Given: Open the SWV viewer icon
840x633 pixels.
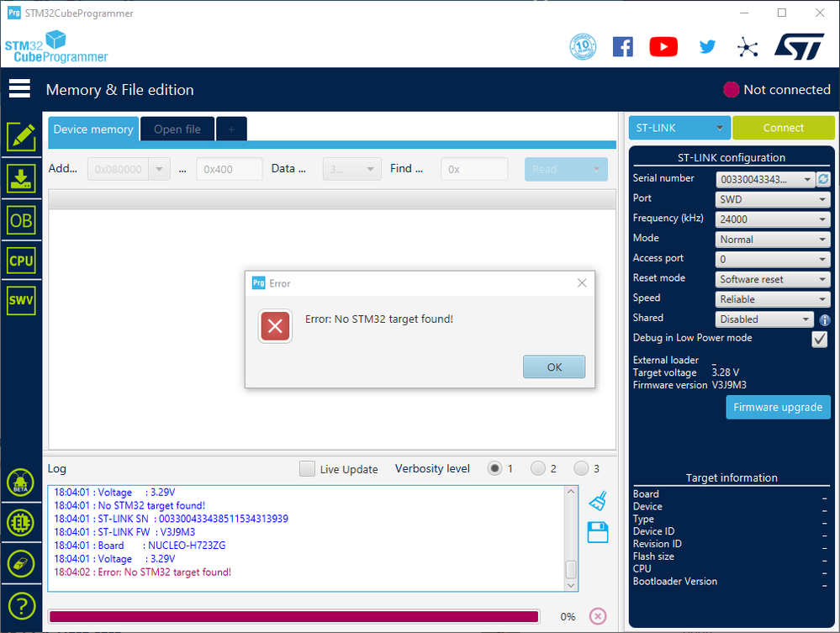Looking at the screenshot, I should 21,300.
